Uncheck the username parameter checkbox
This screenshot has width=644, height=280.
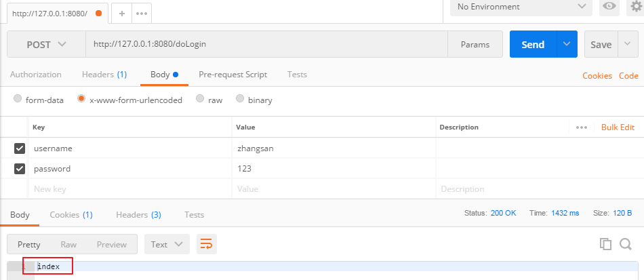point(20,148)
